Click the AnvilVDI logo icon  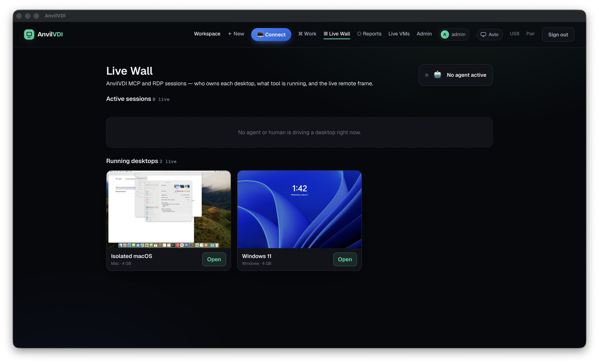coord(29,34)
